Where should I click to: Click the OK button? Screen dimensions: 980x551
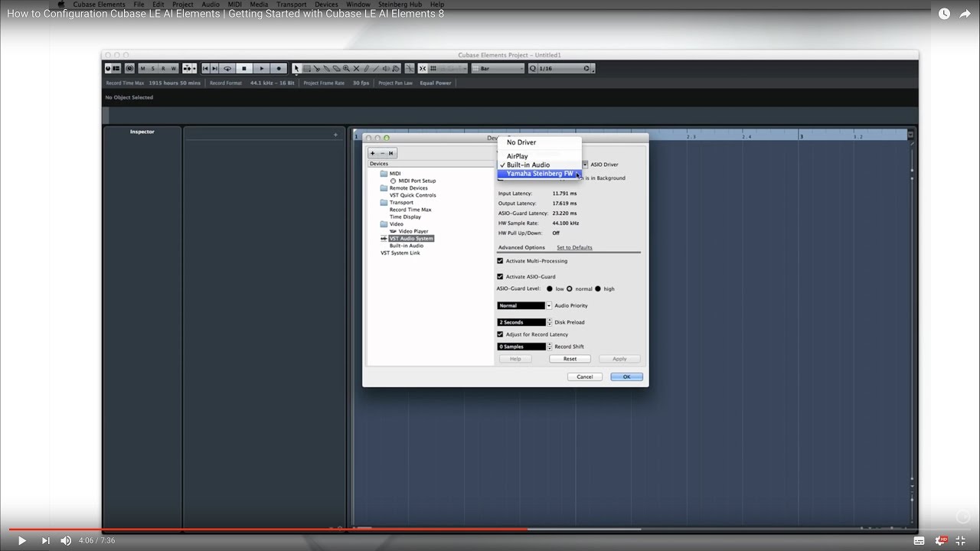[x=626, y=377]
